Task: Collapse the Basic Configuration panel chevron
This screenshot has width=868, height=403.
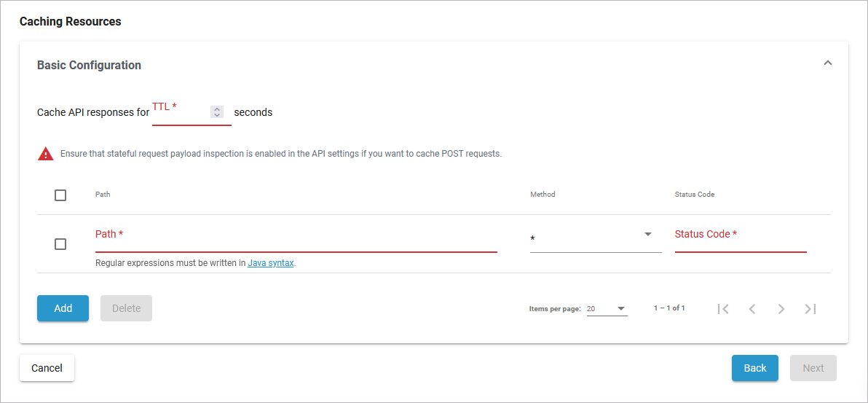Action: point(827,63)
